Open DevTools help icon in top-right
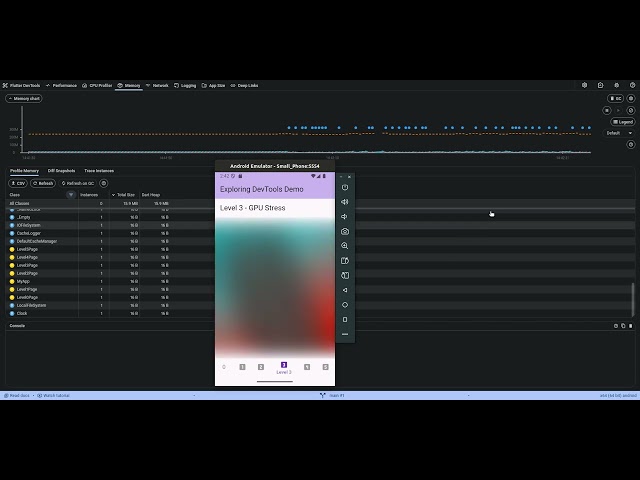Viewport: 640px width, 480px height. coord(632,85)
